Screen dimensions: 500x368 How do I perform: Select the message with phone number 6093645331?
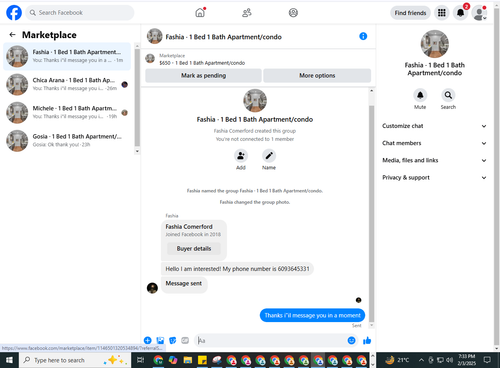(237, 269)
